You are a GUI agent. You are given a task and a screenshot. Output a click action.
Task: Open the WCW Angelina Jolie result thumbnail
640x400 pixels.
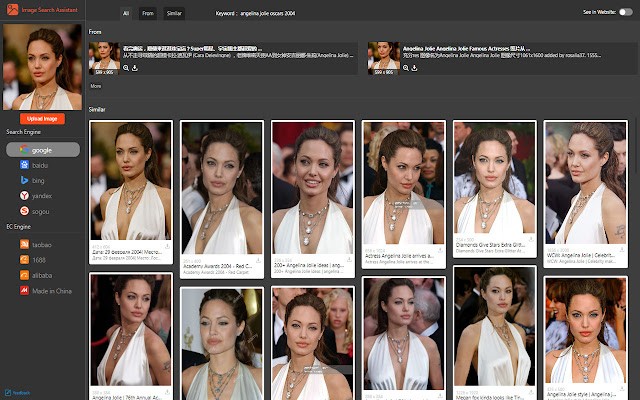(585, 183)
